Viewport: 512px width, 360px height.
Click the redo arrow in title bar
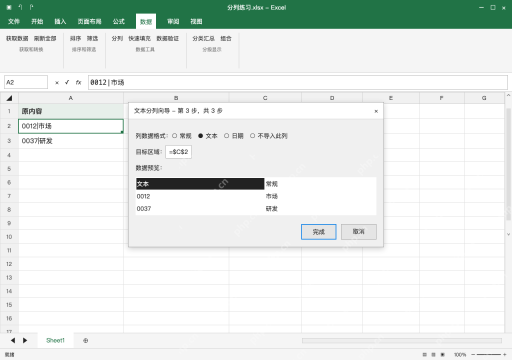point(31,7)
